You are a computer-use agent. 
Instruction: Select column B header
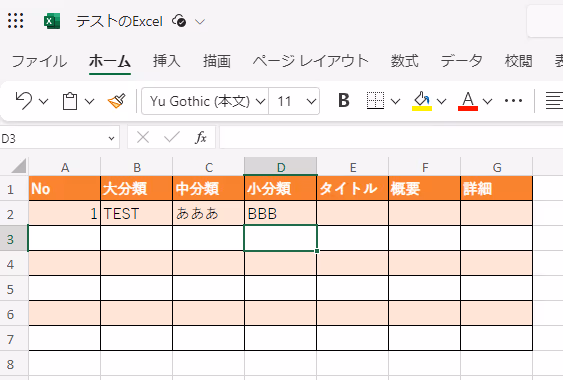click(x=137, y=167)
